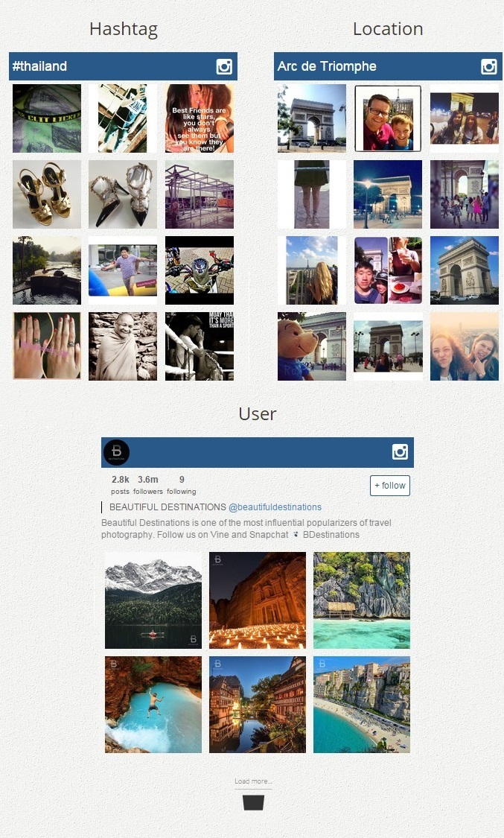Open the smiling monk black-and-white photo
Image resolution: width=504 pixels, height=838 pixels.
click(x=123, y=346)
